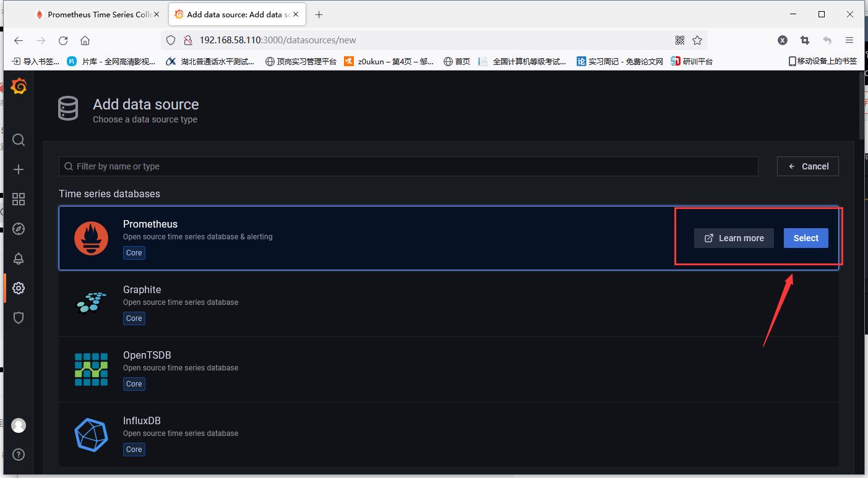868x478 pixels.
Task: Reload the page with refresh icon
Action: click(x=63, y=40)
